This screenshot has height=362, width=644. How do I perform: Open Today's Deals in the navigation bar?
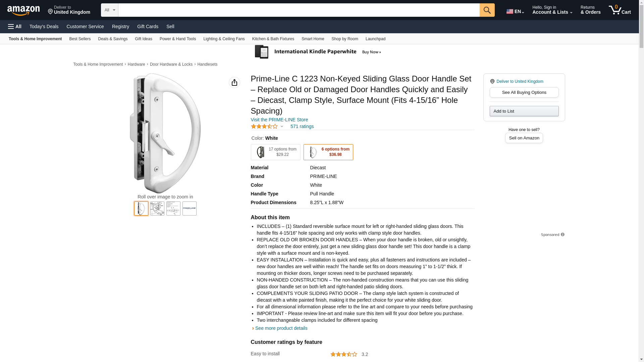click(44, 26)
